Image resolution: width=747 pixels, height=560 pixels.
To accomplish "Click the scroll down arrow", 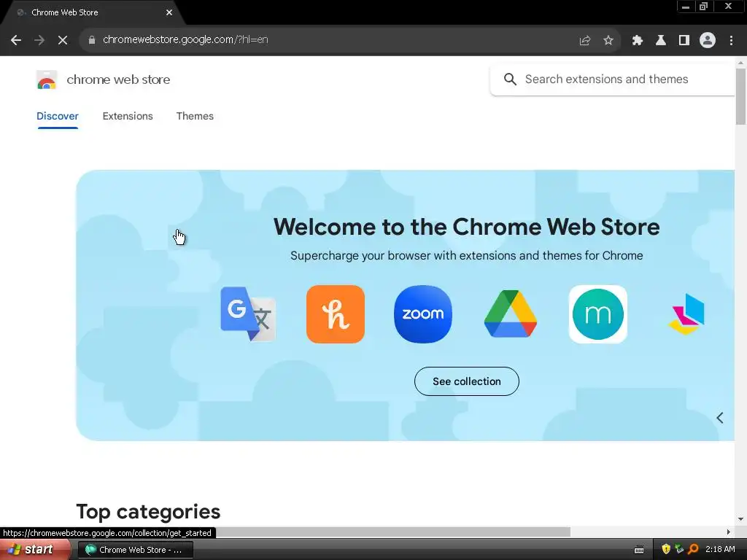I will 740,519.
